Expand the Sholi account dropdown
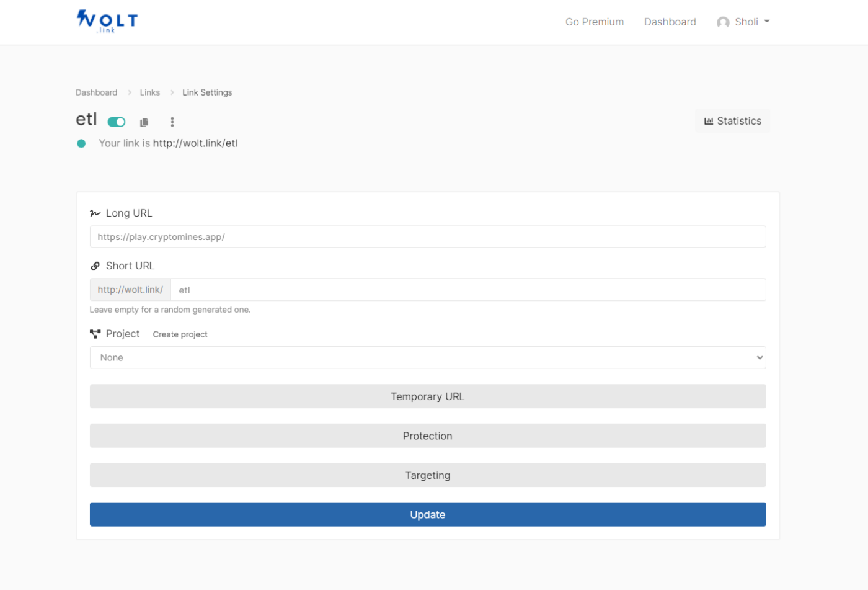 [743, 22]
